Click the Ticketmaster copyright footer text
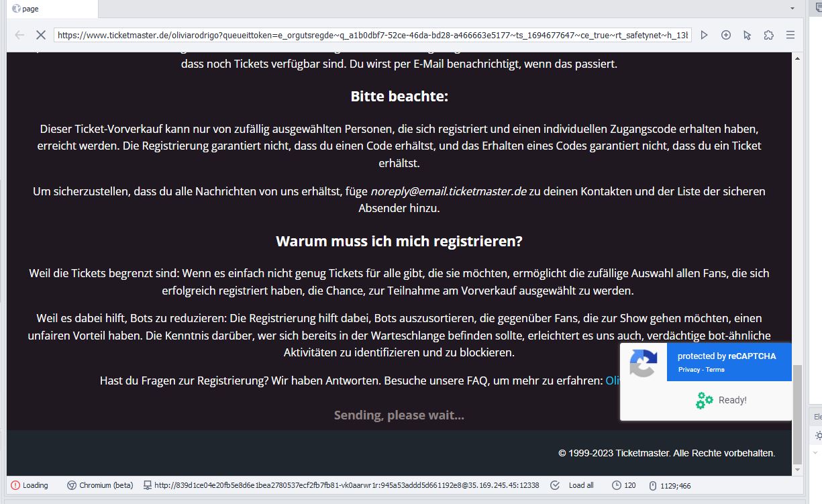 (666, 453)
